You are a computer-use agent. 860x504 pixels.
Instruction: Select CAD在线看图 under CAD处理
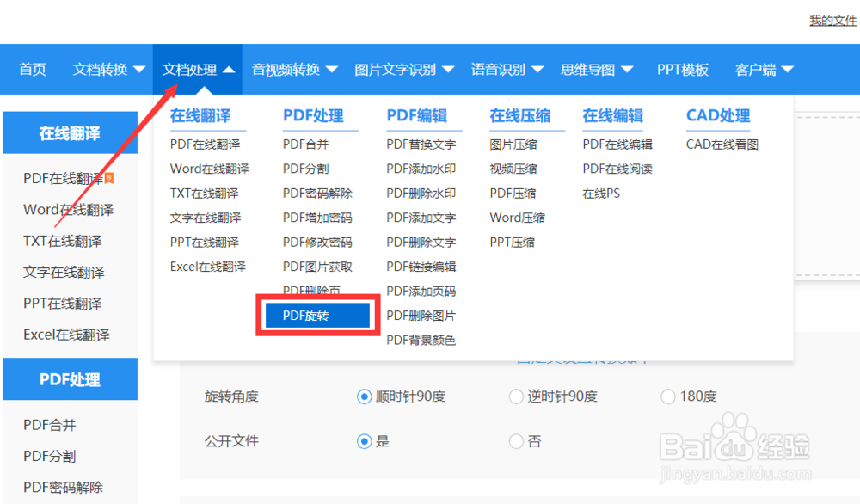click(722, 144)
